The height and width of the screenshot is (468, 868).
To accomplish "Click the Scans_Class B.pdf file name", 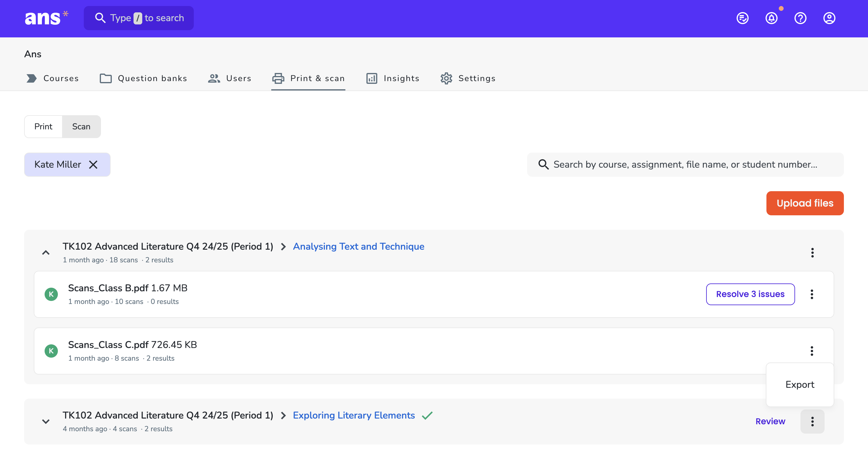I will coord(108,288).
